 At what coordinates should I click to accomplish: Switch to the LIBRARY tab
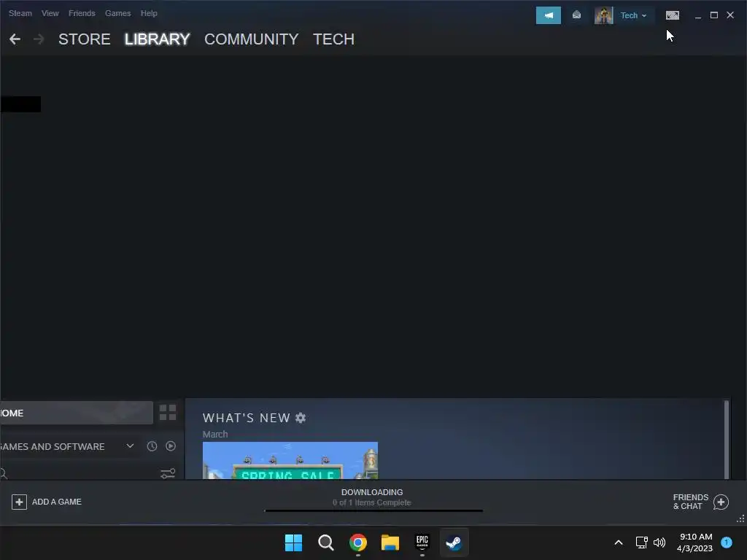[x=158, y=39]
